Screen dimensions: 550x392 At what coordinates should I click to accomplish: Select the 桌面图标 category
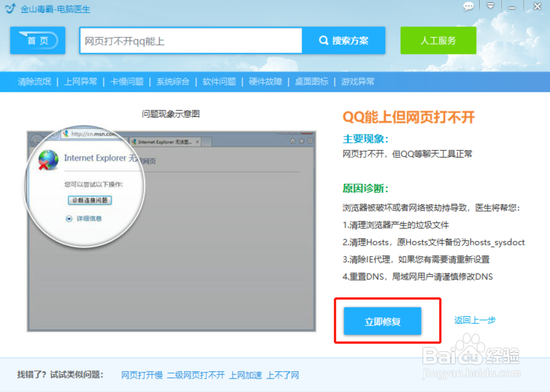click(x=311, y=81)
